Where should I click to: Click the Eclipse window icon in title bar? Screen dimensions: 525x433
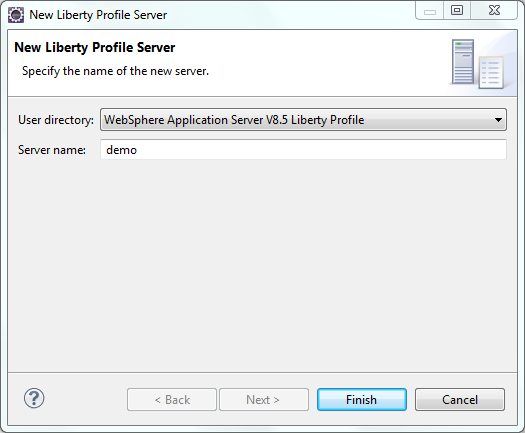[x=16, y=15]
